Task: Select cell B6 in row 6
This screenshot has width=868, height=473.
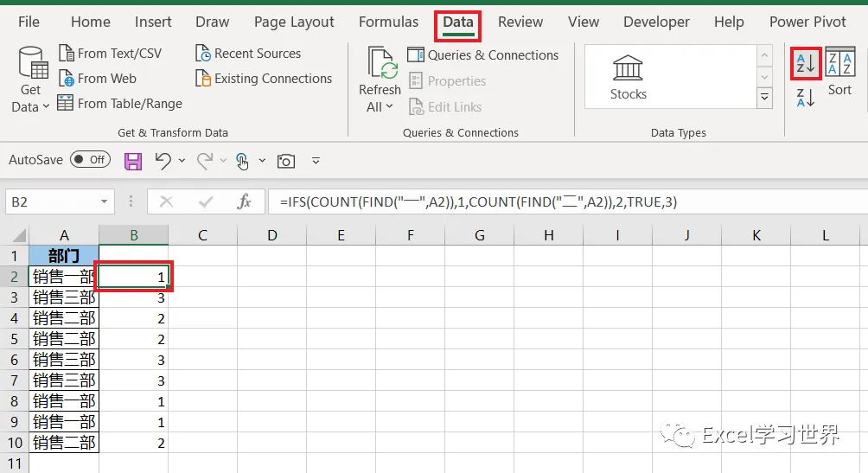Action: tap(133, 360)
